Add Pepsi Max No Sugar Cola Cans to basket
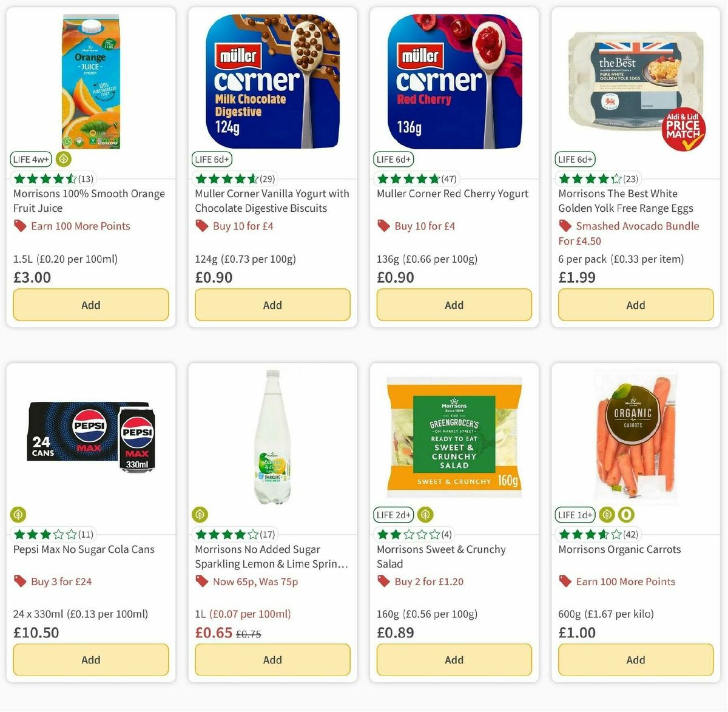This screenshot has height=712, width=728. (x=90, y=660)
